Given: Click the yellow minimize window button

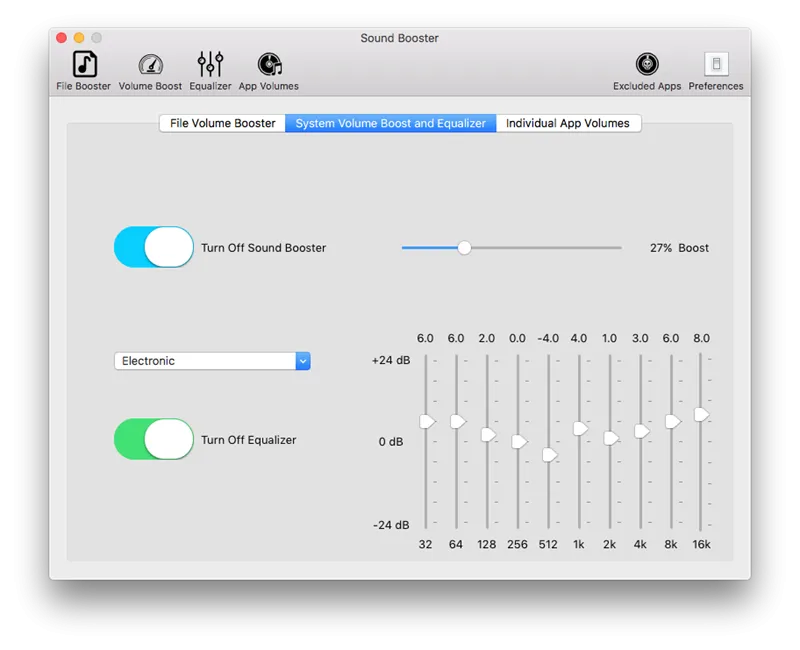Looking at the screenshot, I should pyautogui.click(x=79, y=38).
